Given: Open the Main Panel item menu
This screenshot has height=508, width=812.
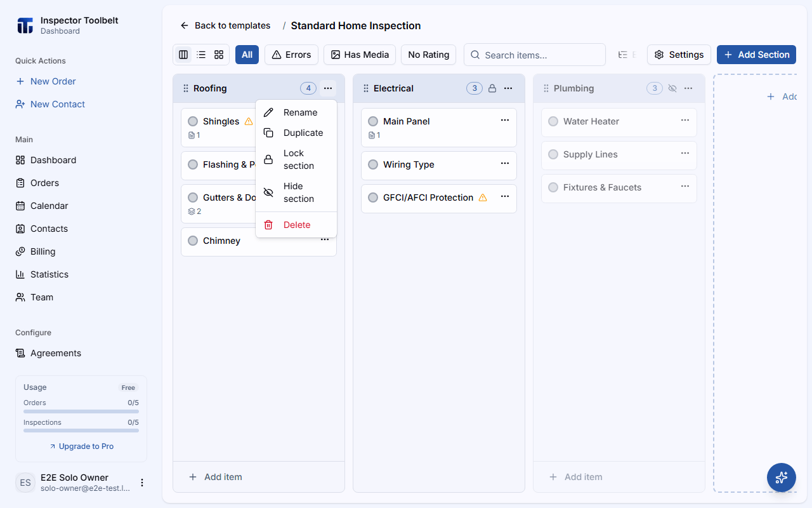Looking at the screenshot, I should click(505, 120).
